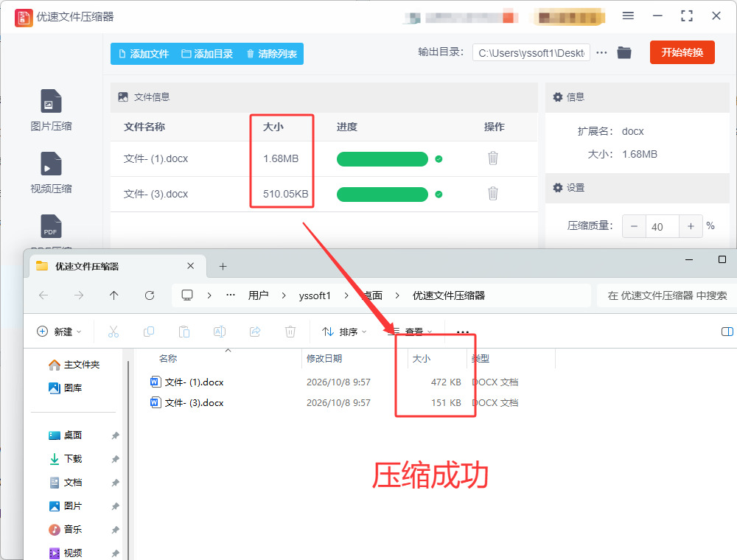
Task: Open the 视频压缩 video compression tool
Action: point(51,172)
